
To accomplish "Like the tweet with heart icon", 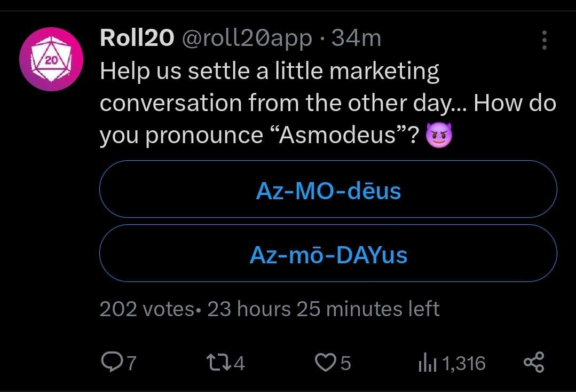I will tap(325, 363).
